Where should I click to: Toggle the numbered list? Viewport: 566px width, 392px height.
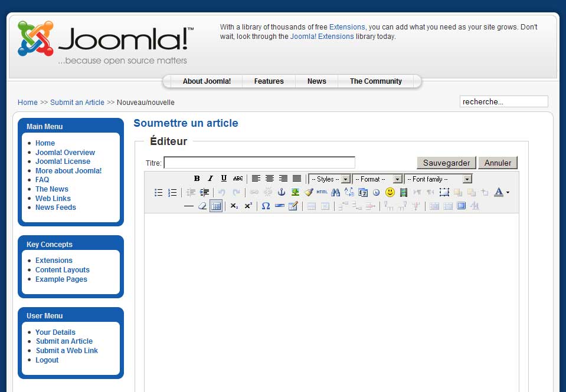[172, 192]
